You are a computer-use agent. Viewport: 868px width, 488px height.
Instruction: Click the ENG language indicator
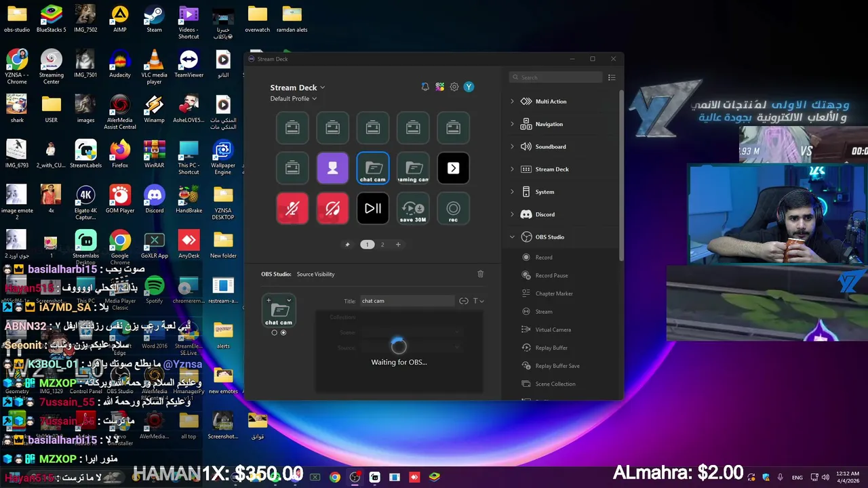797,477
